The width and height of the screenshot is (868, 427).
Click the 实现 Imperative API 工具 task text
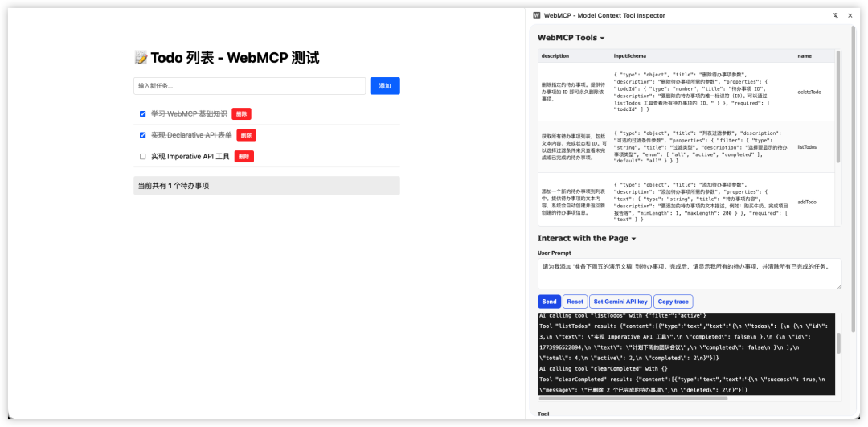[190, 157]
